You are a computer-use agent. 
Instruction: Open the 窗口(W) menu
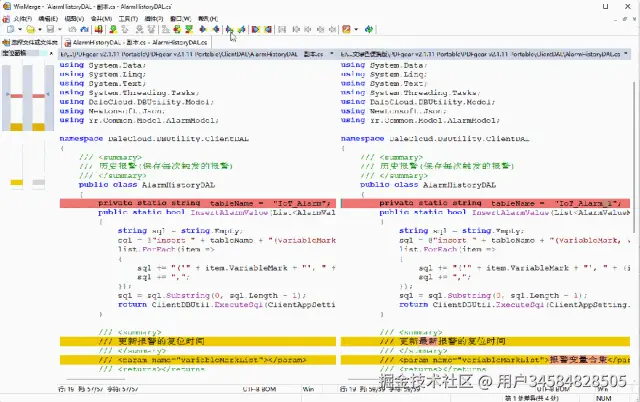pyautogui.click(x=180, y=19)
